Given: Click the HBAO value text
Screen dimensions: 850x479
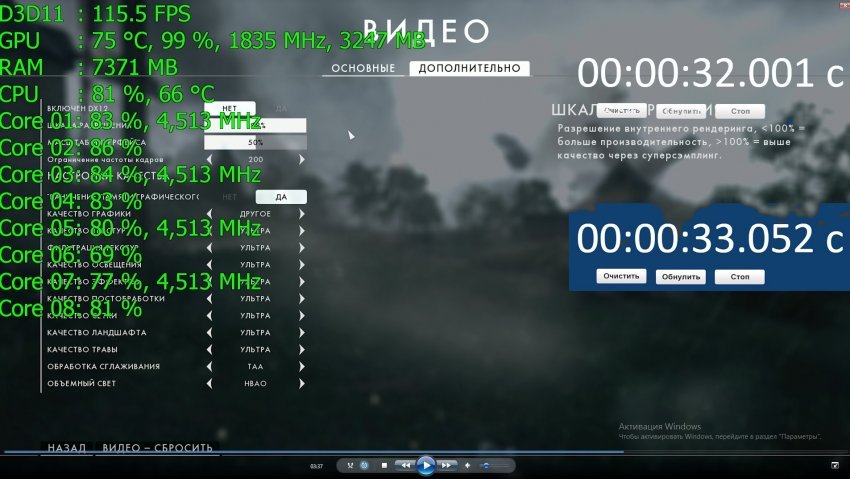Looking at the screenshot, I should [x=255, y=384].
